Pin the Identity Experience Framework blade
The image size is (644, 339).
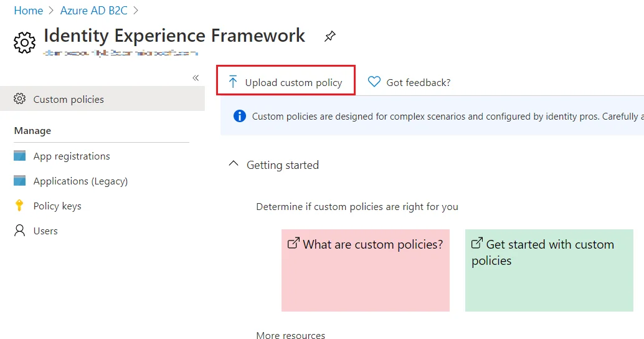330,36
